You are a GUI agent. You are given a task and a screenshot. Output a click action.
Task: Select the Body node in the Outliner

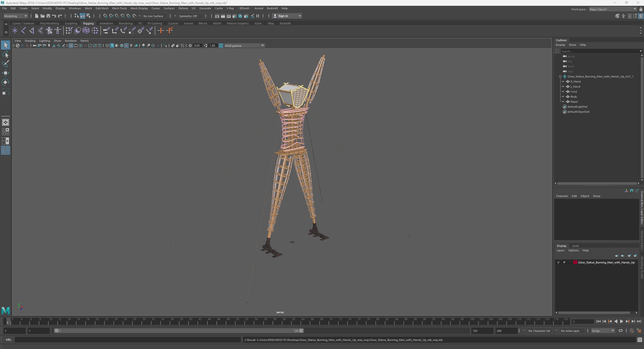tap(574, 97)
